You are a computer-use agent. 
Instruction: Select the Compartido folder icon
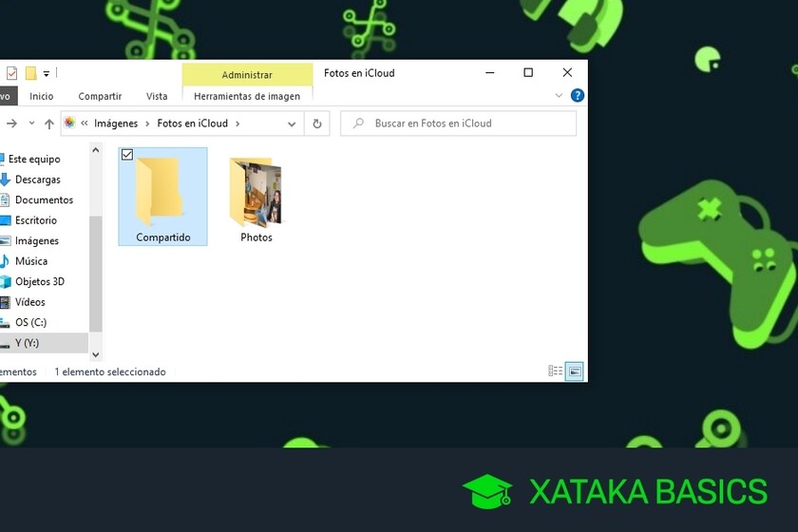click(160, 191)
